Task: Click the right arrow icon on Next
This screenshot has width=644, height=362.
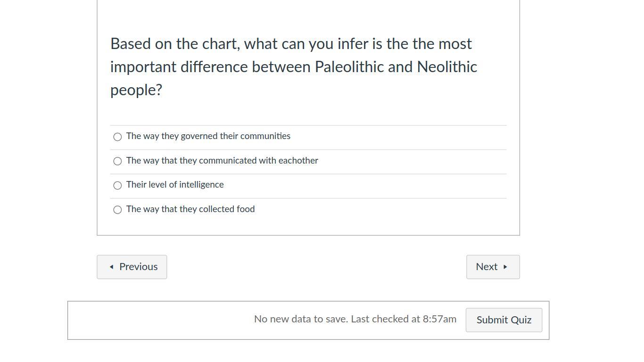Action: [505, 267]
